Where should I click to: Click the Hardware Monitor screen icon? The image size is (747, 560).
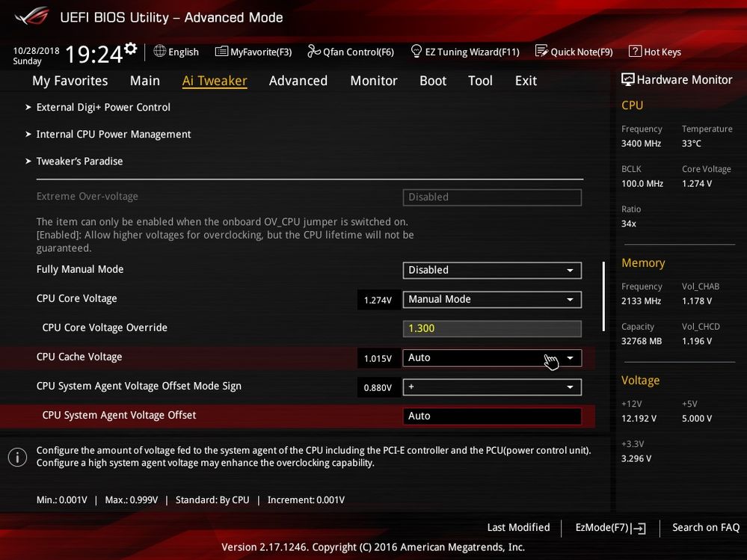tap(628, 79)
